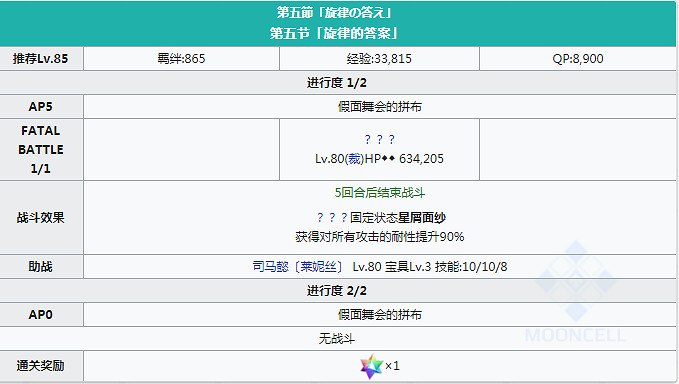Select the ×1 reward quantity
The width and height of the screenshot is (679, 384).
tap(392, 366)
